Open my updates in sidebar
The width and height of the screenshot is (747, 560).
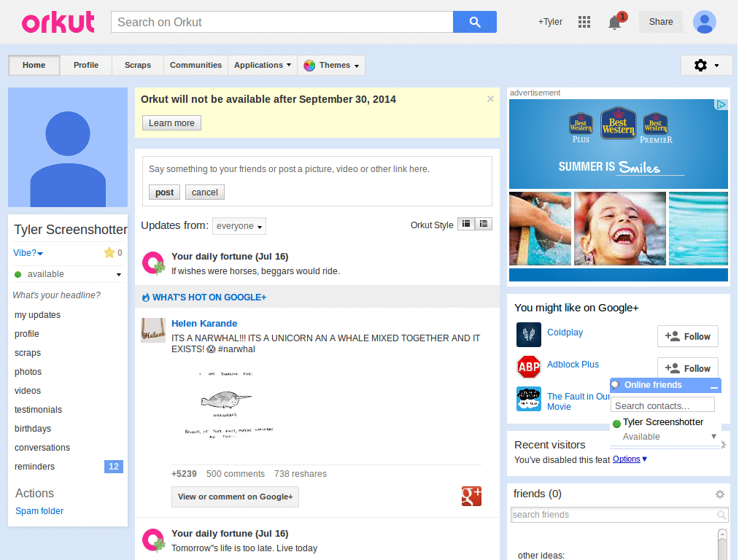click(38, 315)
